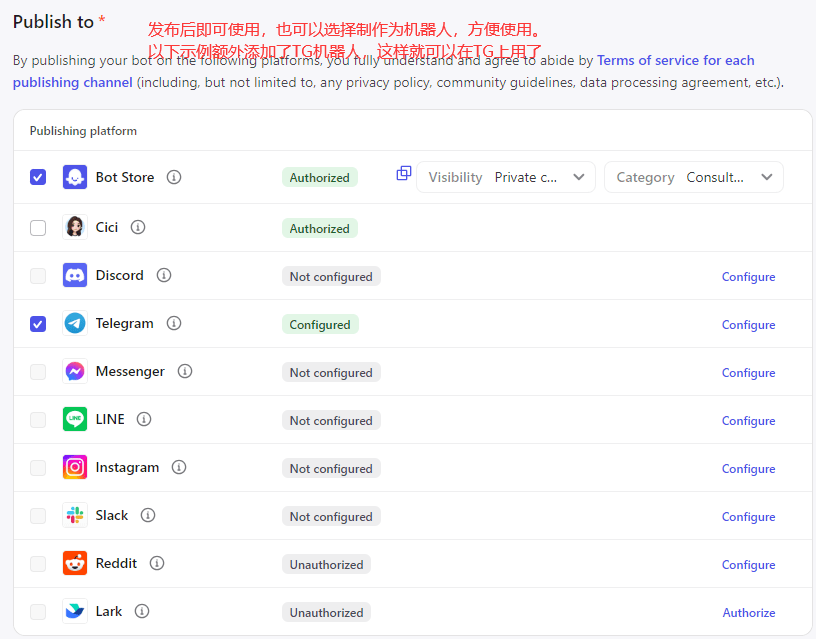Click Not configured badge for Messenger
The height and width of the screenshot is (639, 816).
(331, 373)
